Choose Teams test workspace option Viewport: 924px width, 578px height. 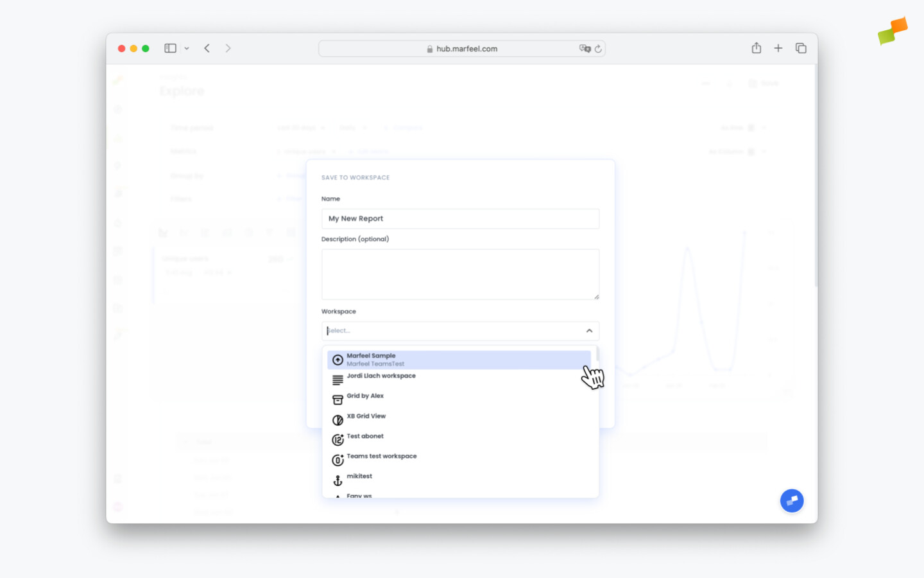point(381,457)
